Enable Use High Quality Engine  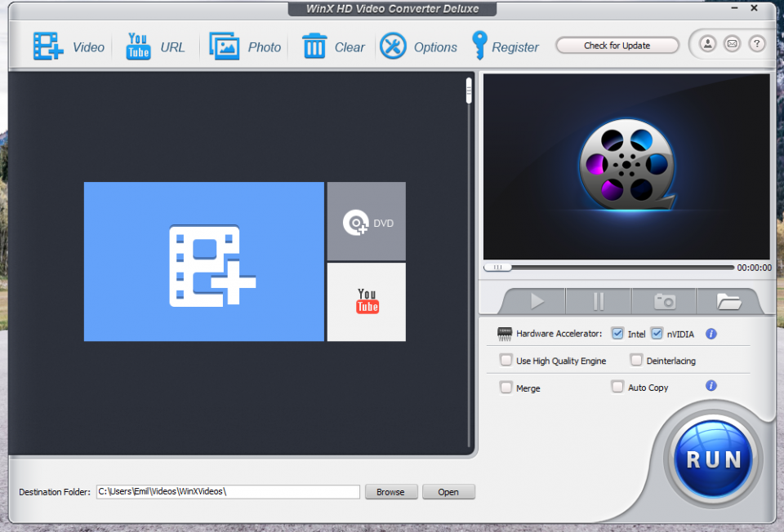point(506,360)
